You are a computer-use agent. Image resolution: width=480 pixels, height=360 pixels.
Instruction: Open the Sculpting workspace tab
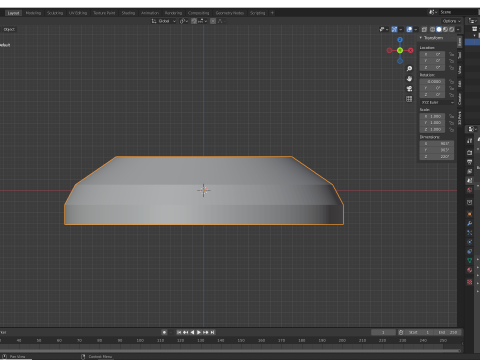coord(55,13)
